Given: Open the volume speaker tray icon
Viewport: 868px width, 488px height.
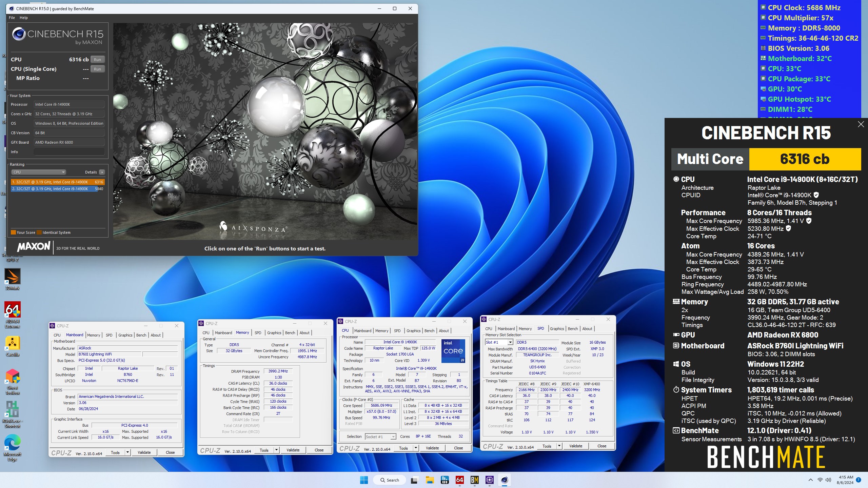Looking at the screenshot, I should (x=828, y=480).
